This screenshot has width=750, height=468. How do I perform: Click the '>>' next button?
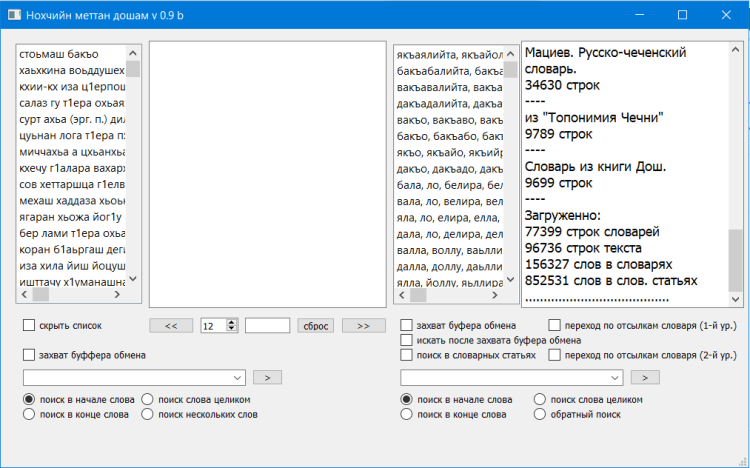[363, 325]
